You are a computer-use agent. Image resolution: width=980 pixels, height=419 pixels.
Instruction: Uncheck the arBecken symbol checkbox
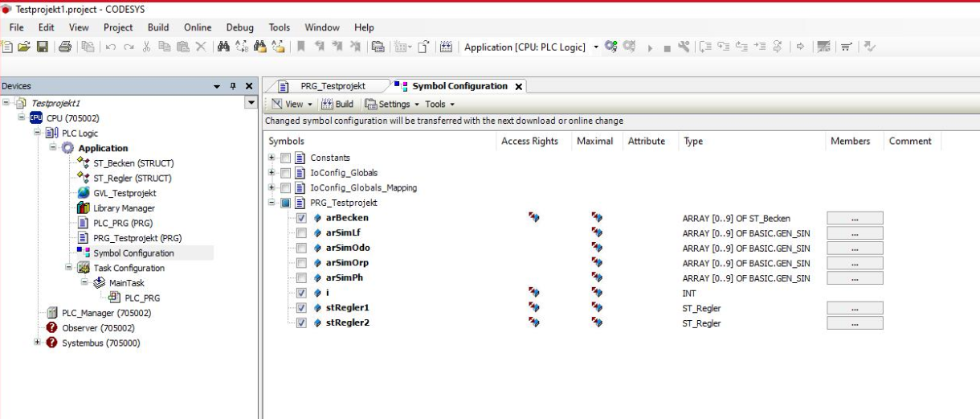(x=301, y=218)
